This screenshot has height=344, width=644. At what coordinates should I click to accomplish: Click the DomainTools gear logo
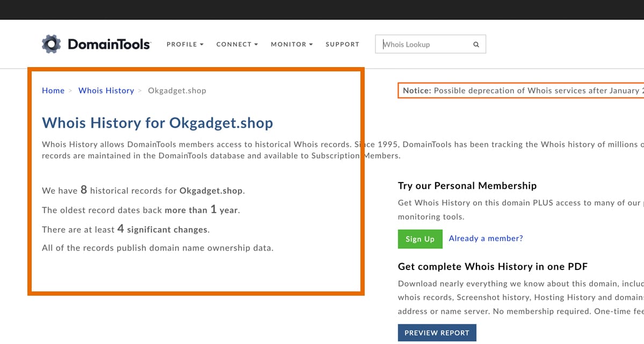pos(52,44)
